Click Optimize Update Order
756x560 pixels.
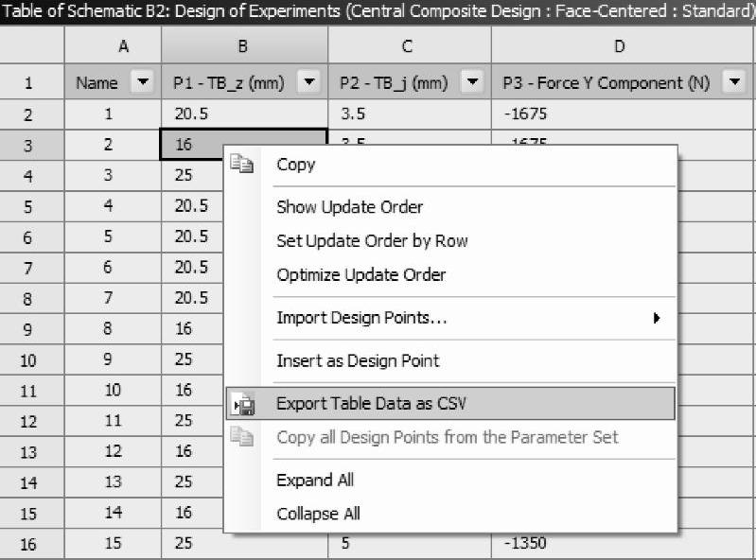[360, 275]
